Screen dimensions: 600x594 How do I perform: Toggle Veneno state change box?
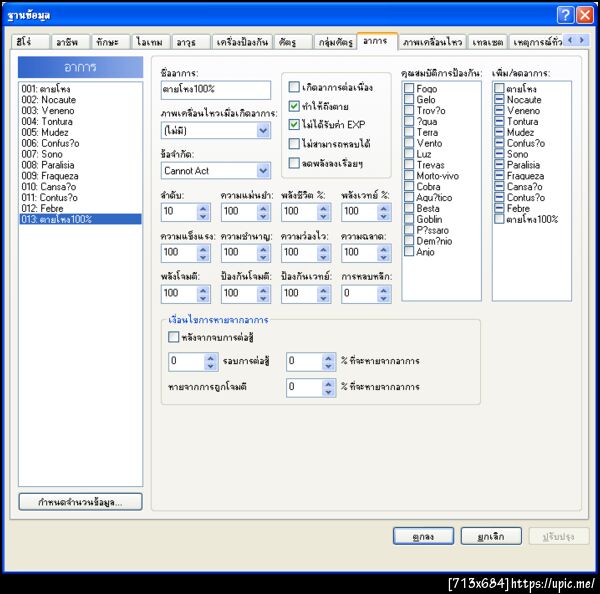499,110
